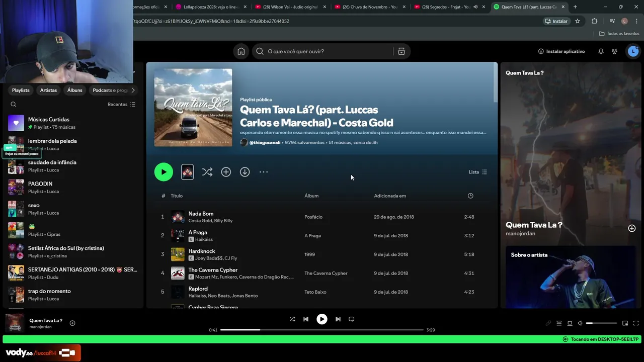
Task: Show more library filters with arrow
Action: pyautogui.click(x=133, y=90)
